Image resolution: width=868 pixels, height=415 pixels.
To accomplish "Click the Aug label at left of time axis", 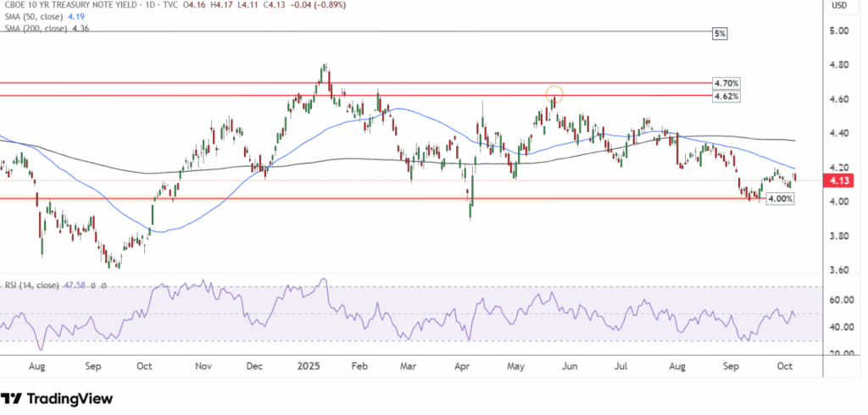I will (37, 369).
